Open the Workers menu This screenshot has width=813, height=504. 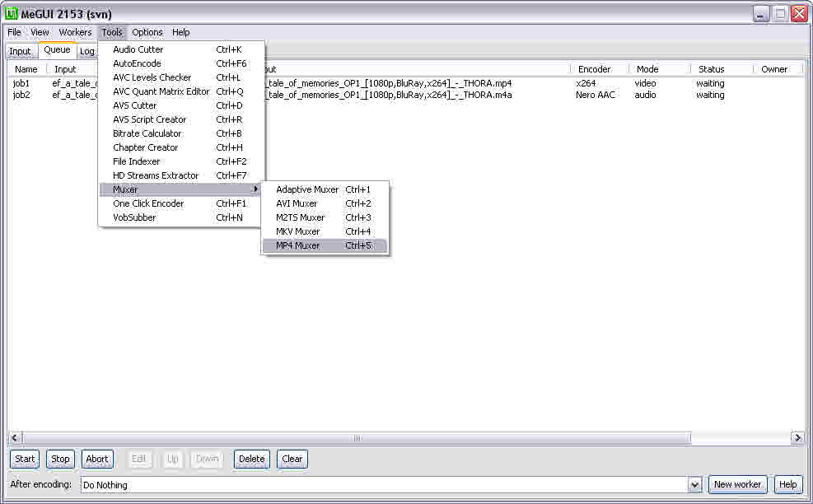75,32
